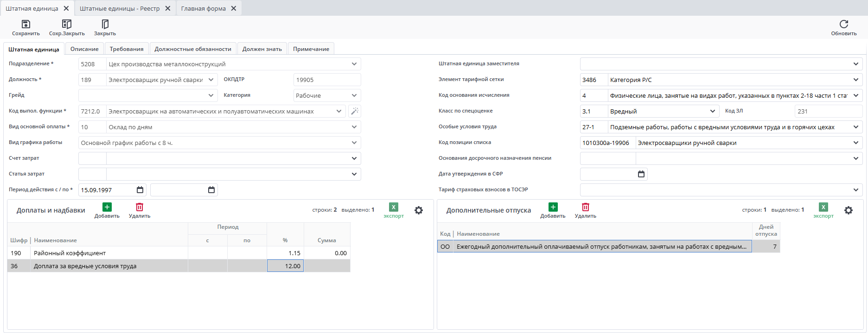Viewport: 868px width, 333px height.
Task: Expand Основания досрочного назначения пенсии dropdown
Action: pyautogui.click(x=856, y=158)
